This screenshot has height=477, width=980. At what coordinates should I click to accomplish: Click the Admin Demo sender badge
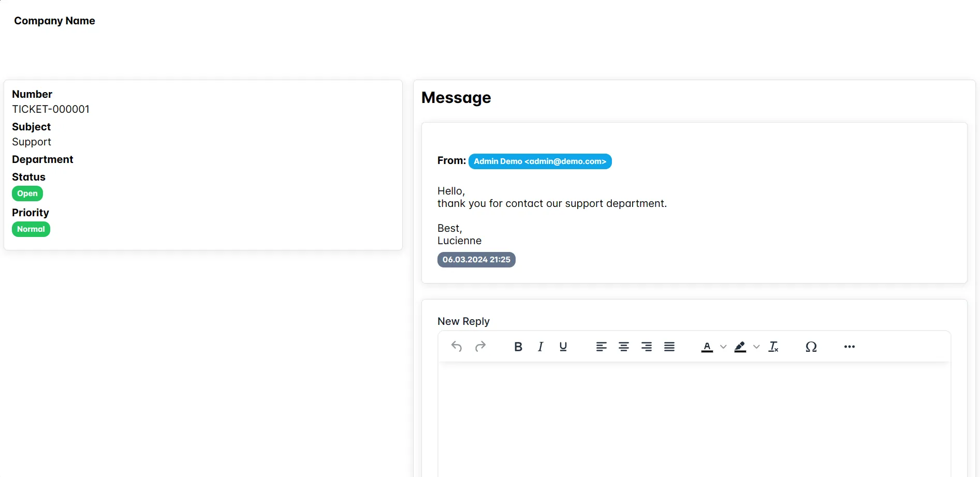[540, 161]
